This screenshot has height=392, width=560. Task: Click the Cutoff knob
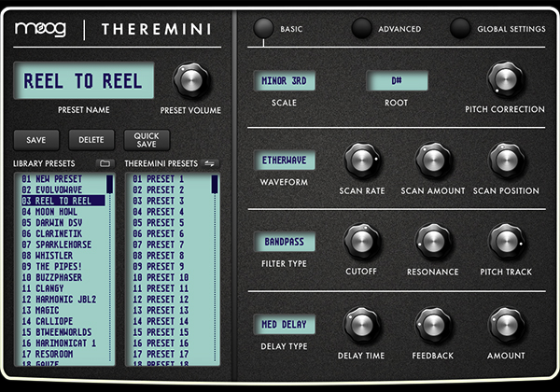point(362,242)
